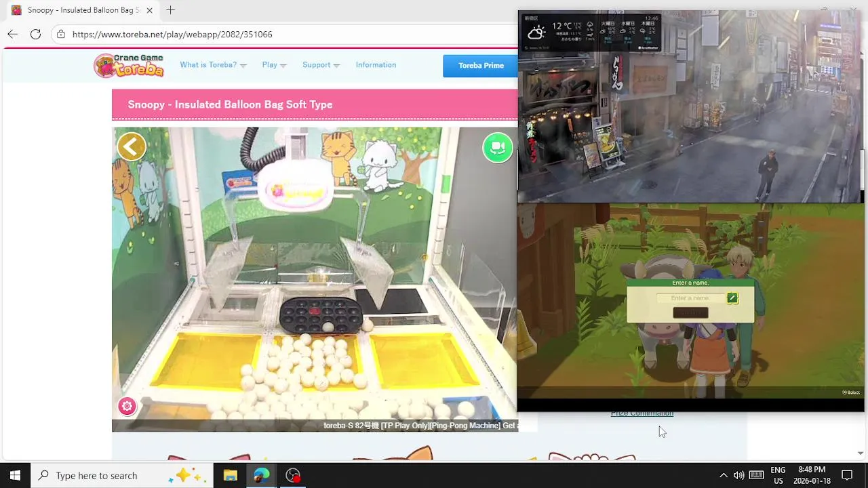Click the green pencil icon in name dialog
868x488 pixels.
coord(732,298)
